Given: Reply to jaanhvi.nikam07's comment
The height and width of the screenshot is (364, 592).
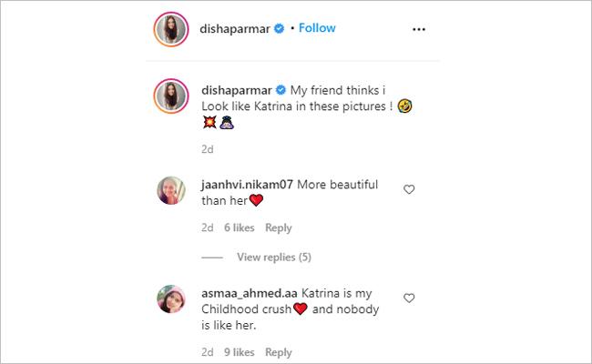Looking at the screenshot, I should [278, 228].
